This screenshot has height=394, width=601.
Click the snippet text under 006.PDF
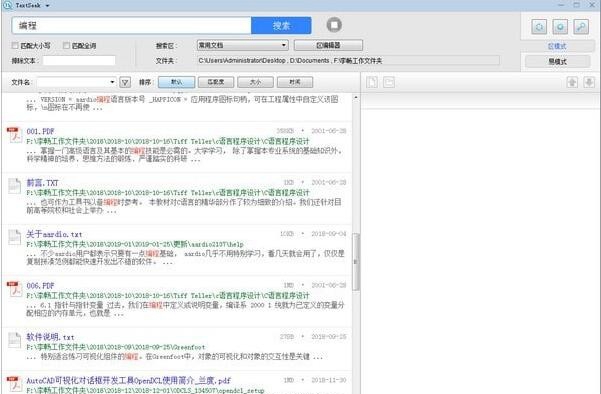[x=185, y=309]
